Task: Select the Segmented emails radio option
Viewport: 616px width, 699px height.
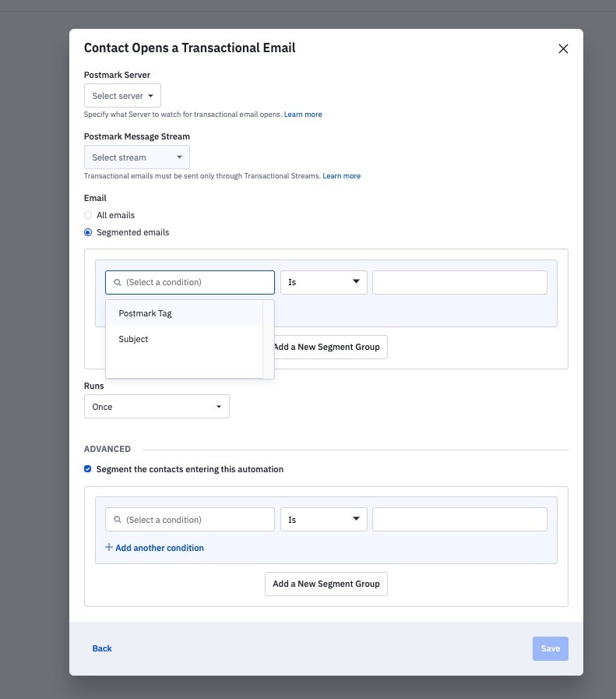Action: tap(88, 232)
